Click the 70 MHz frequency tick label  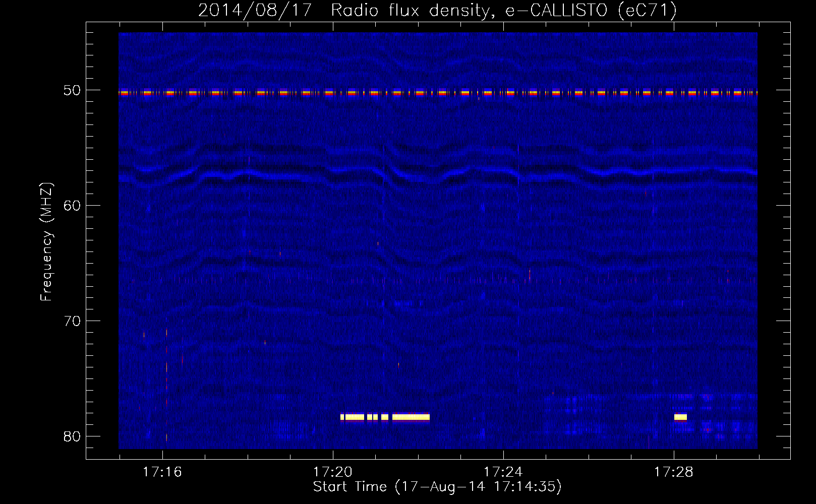[72, 321]
